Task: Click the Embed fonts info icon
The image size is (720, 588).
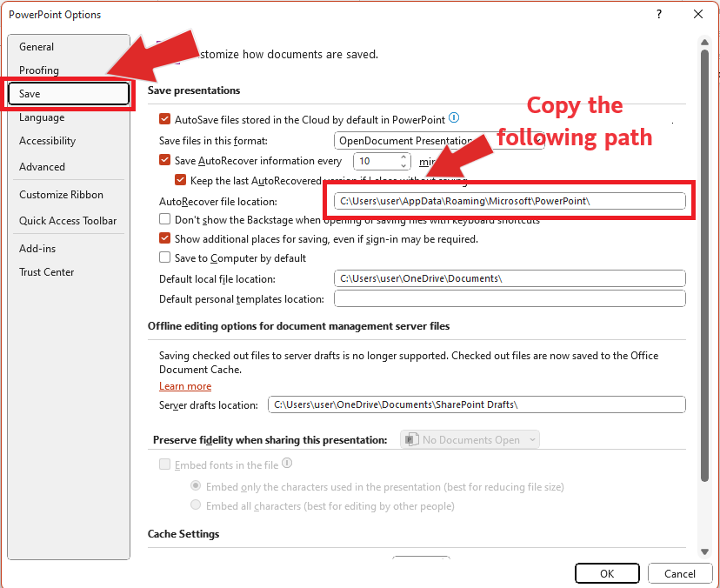Action: tap(287, 464)
